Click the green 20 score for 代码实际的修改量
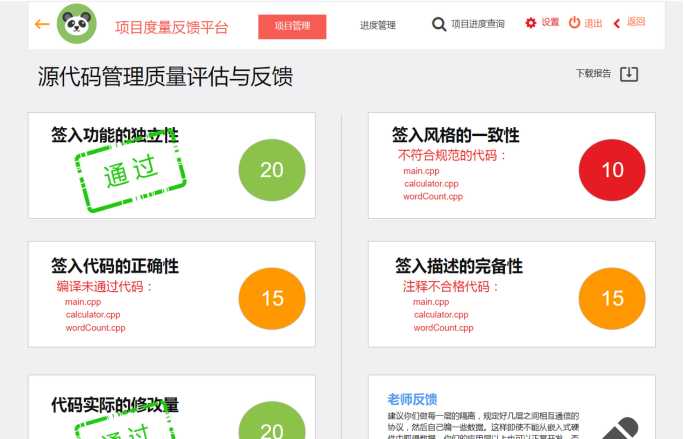 pyautogui.click(x=272, y=420)
